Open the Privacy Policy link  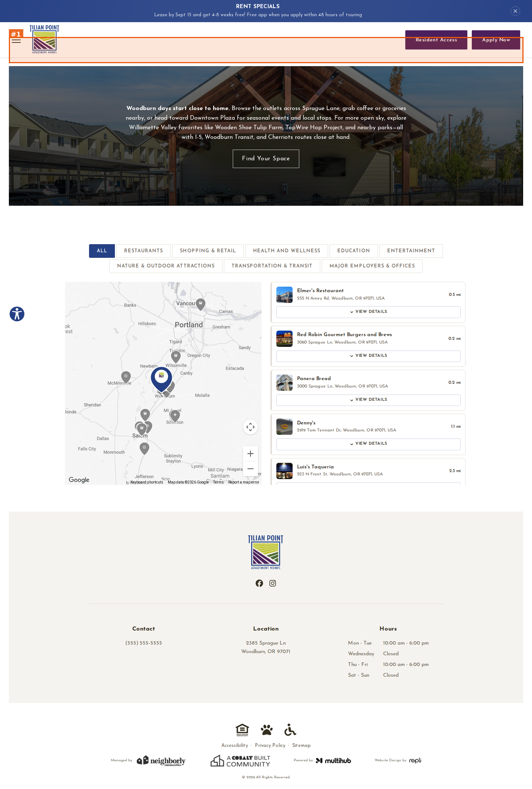pos(270,745)
